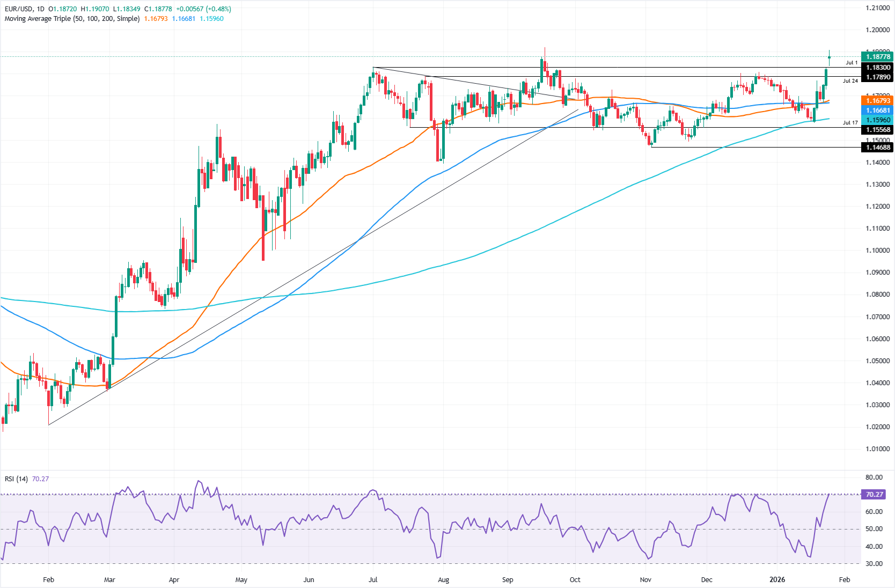Click the 1.15568 support level price tag
The image size is (895, 588).
[x=877, y=130]
